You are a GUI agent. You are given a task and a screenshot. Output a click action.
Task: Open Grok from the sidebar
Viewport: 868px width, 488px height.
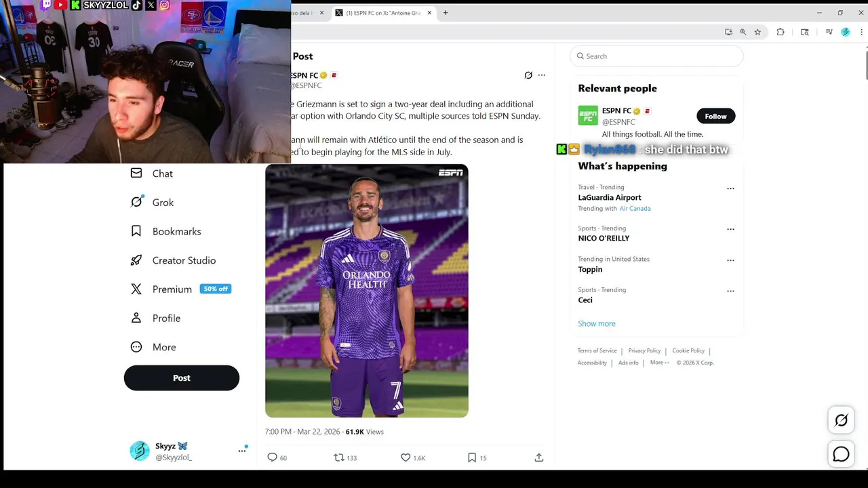coord(152,202)
